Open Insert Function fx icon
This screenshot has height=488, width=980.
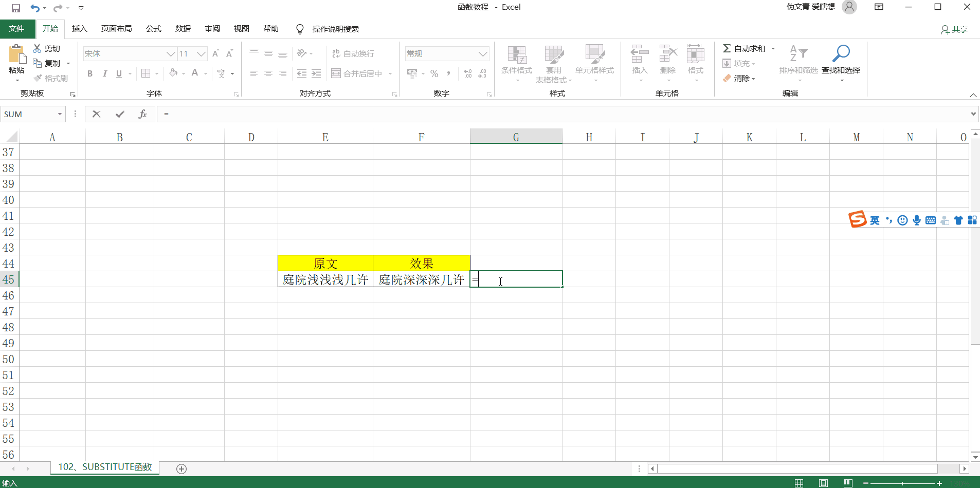pos(143,114)
